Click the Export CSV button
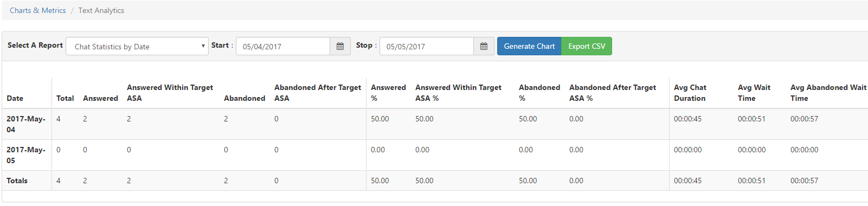 (587, 46)
